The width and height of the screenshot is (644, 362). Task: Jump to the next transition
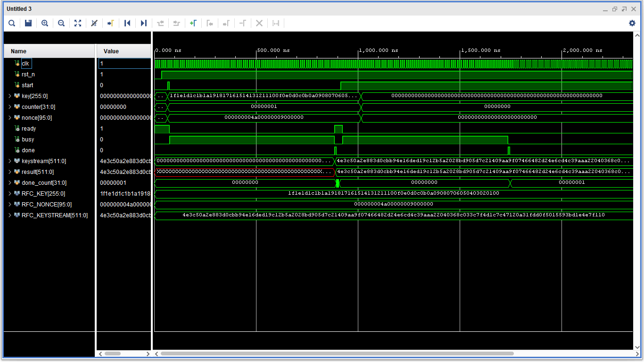[177, 23]
